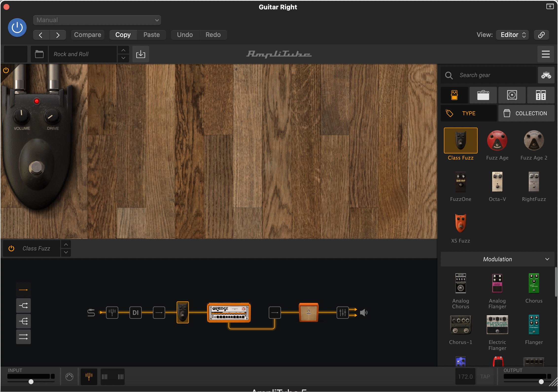Click the Copy button
This screenshot has height=392, width=558.
point(123,35)
